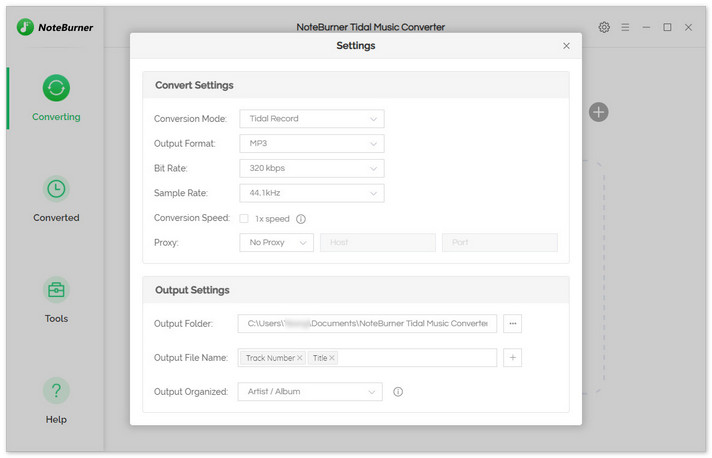Open the hamburger menu in title bar

[625, 27]
